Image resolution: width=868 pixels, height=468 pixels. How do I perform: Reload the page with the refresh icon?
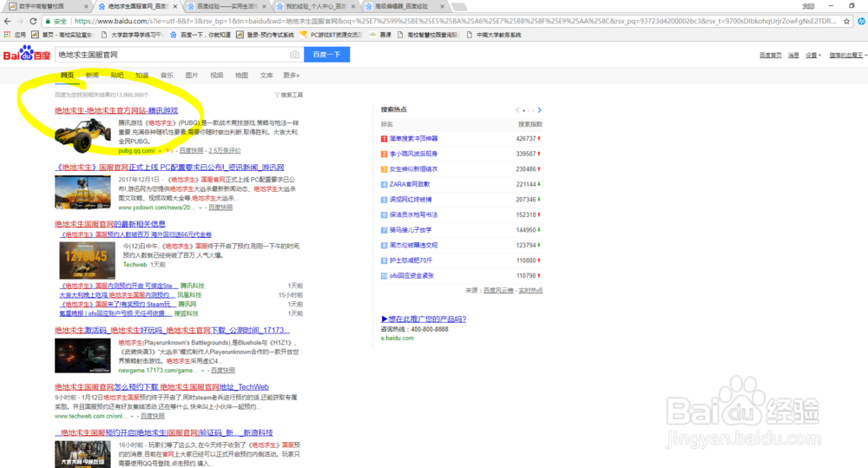pos(33,21)
